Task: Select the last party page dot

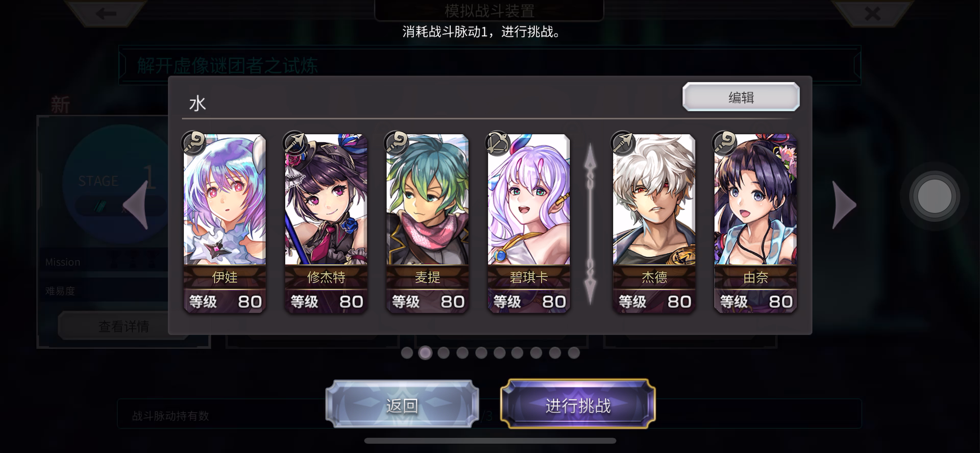Action: pos(574,353)
